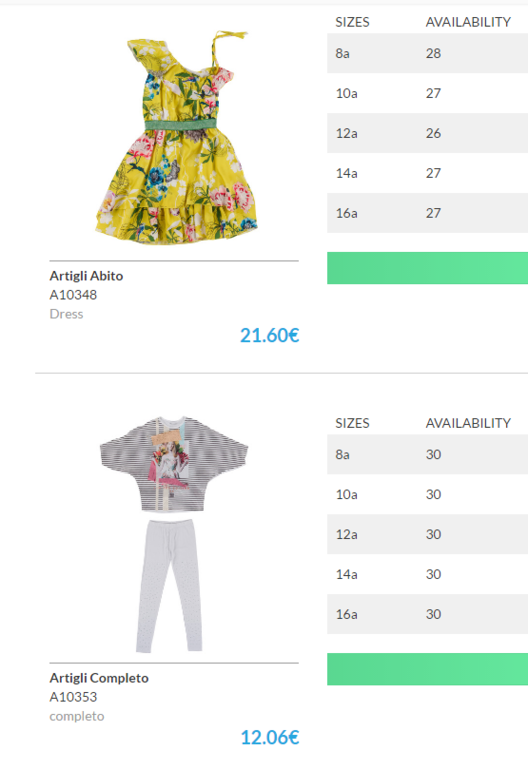Viewport: 528px width, 770px height.
Task: Open the yellow floral dress image
Action: [x=176, y=138]
